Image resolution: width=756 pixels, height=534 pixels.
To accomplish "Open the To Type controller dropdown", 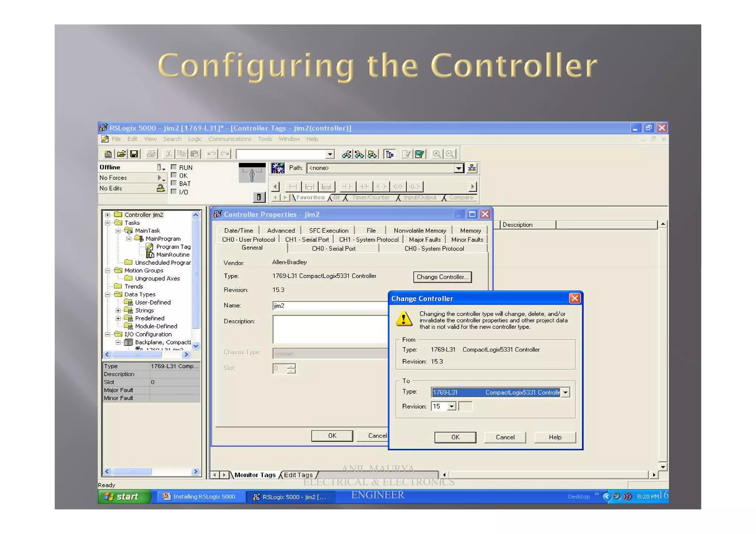I will click(x=565, y=392).
